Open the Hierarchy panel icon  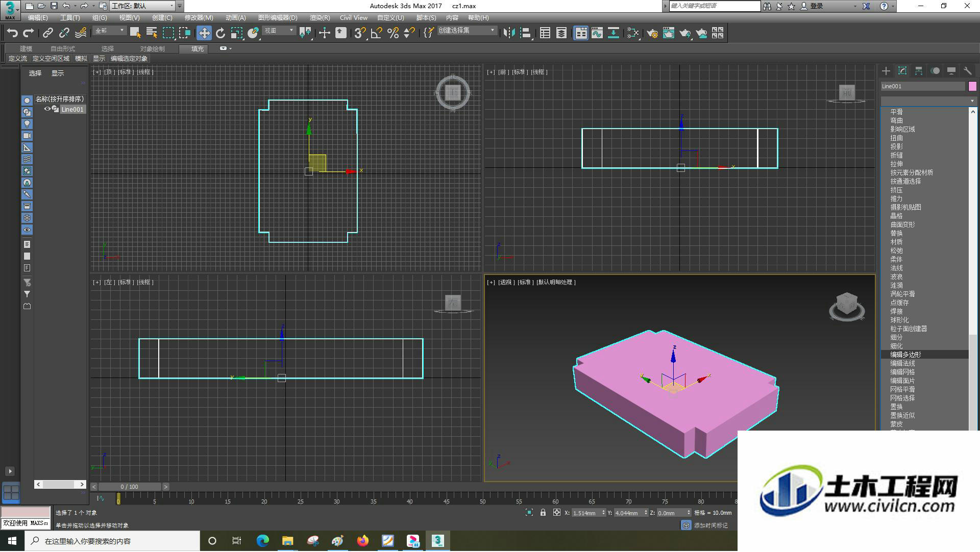coord(919,71)
